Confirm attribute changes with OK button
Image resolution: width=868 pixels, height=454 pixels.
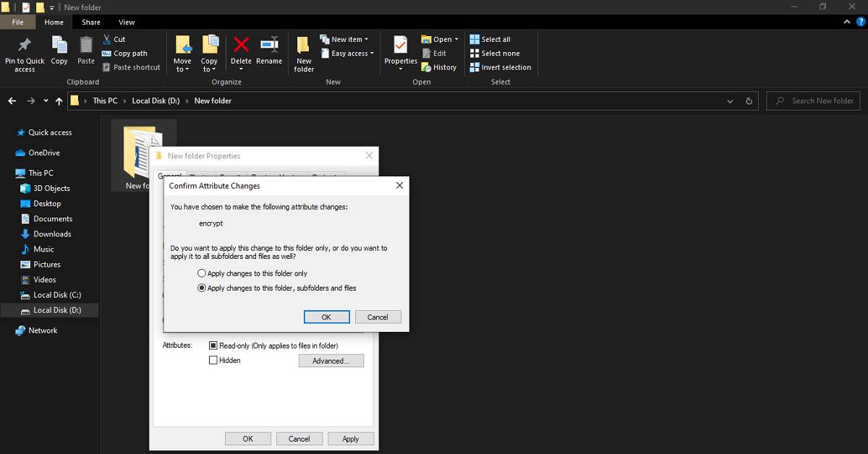point(326,317)
